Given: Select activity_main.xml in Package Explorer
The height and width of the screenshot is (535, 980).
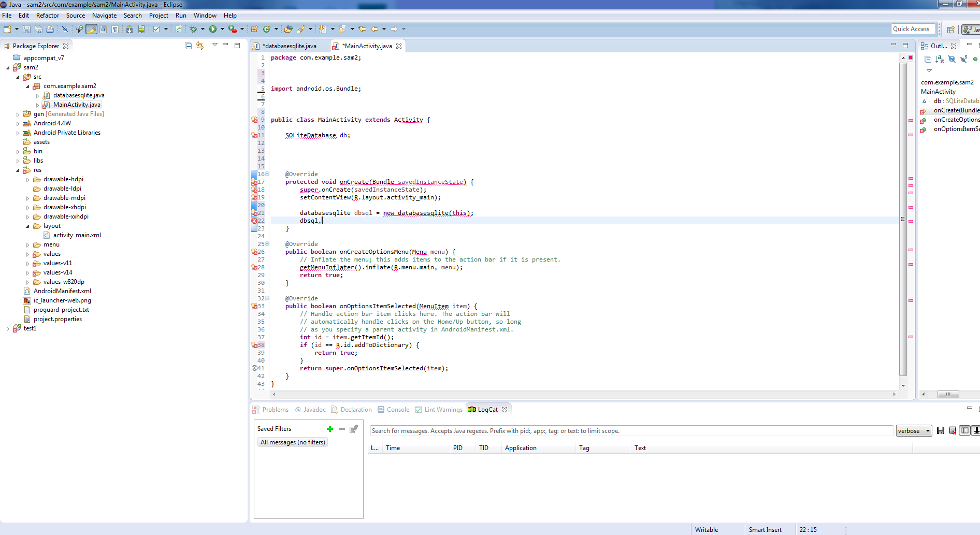Looking at the screenshot, I should pyautogui.click(x=77, y=235).
